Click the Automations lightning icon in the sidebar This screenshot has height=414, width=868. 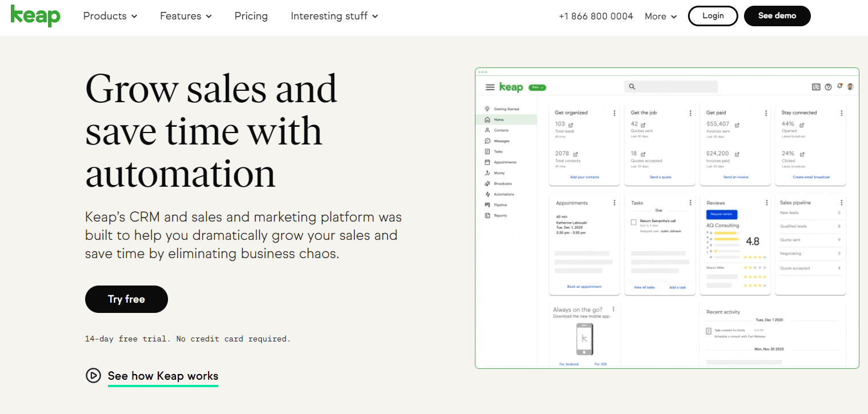tap(487, 194)
